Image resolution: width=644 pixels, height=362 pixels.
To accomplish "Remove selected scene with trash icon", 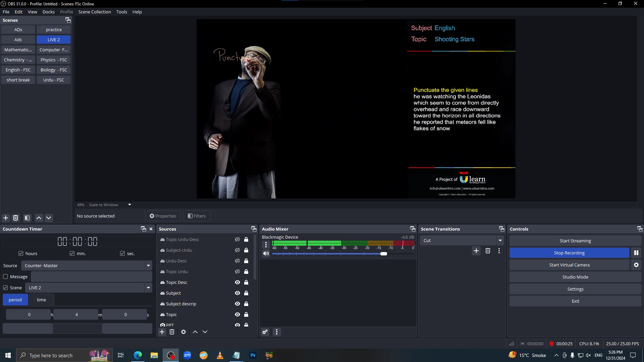I will pyautogui.click(x=15, y=218).
